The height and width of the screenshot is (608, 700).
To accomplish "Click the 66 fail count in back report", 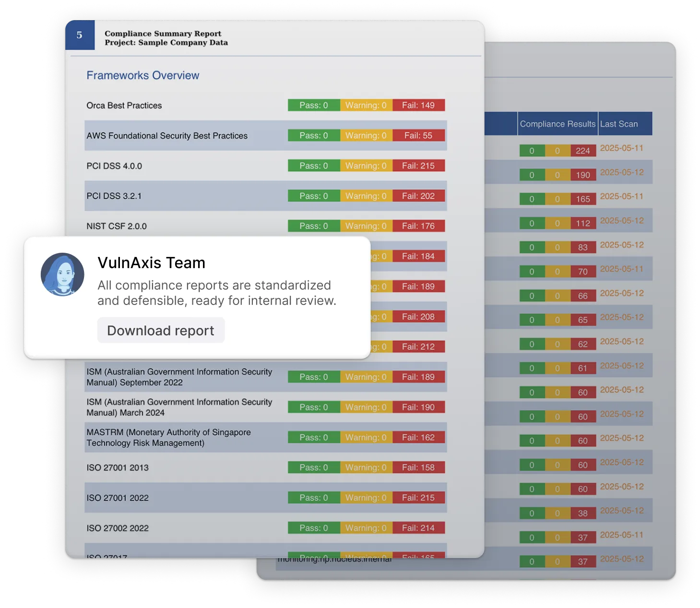I will (583, 296).
